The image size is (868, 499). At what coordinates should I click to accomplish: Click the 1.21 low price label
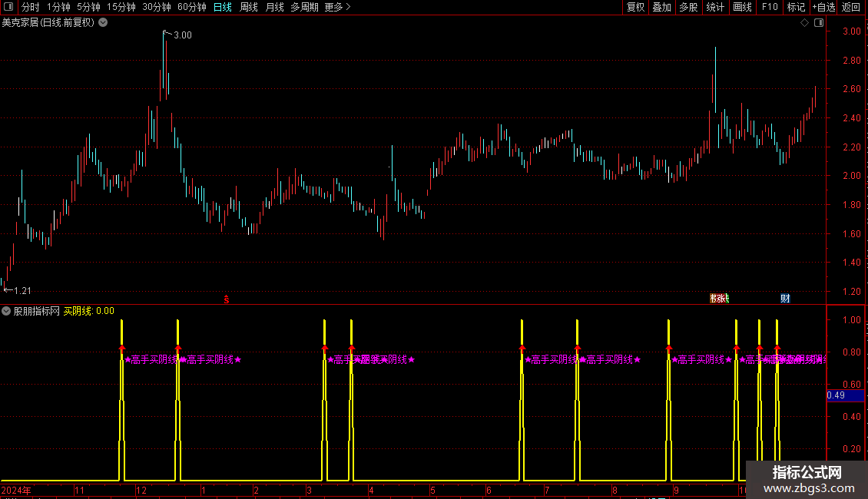[x=22, y=290]
